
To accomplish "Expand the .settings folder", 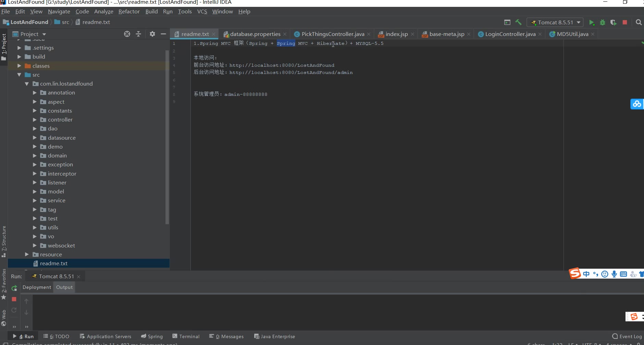I will (x=19, y=48).
